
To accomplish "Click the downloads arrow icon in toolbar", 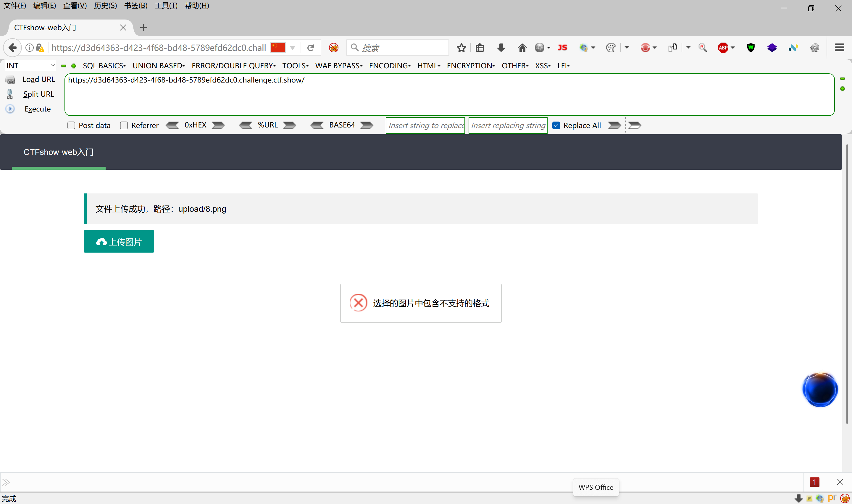I will tap(501, 48).
